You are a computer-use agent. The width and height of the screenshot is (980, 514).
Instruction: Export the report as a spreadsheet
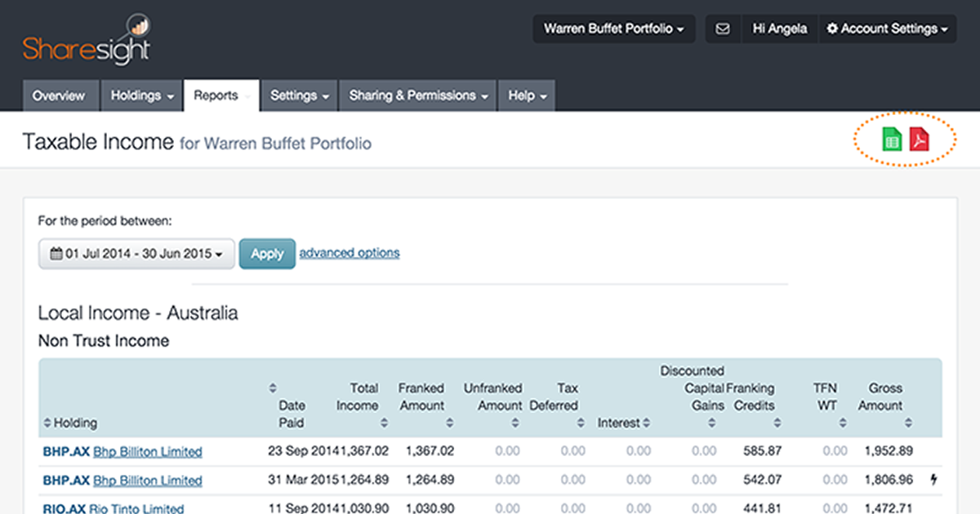coord(892,140)
